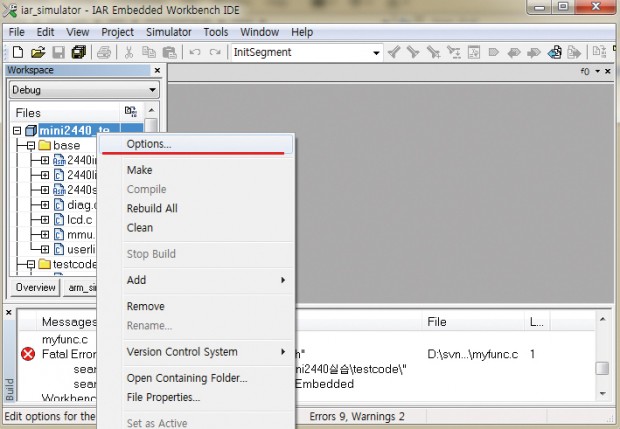The height and width of the screenshot is (429, 620).
Task: Choose Remove in the context menu
Action: (197, 306)
